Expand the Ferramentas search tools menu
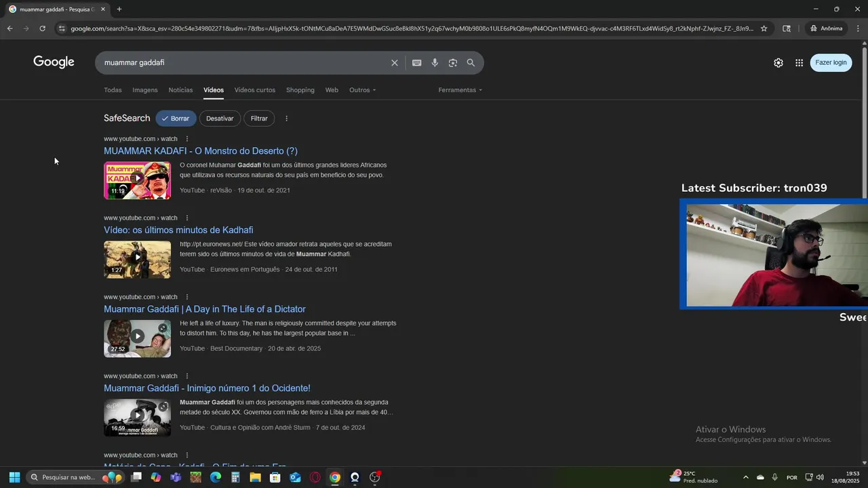 pos(460,90)
